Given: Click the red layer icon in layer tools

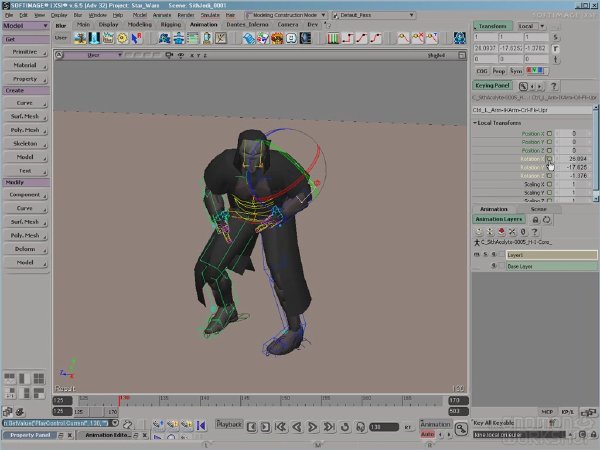Looking at the screenshot, I should tap(501, 232).
